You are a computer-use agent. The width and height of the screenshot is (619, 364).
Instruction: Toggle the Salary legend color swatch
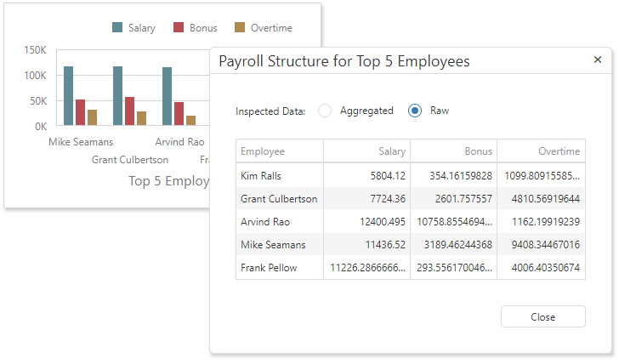[x=117, y=28]
